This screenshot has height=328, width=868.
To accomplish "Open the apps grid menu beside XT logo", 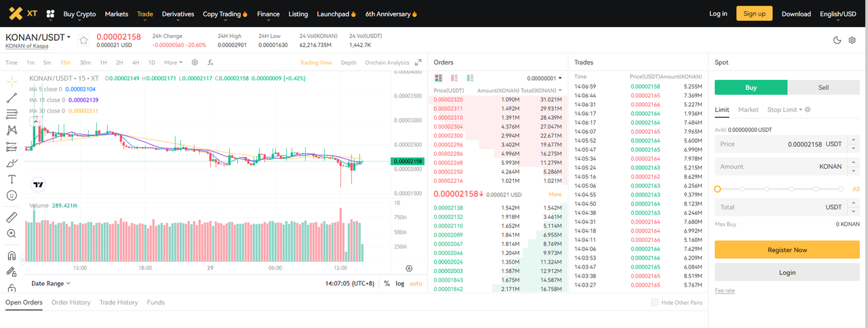I will pos(50,14).
